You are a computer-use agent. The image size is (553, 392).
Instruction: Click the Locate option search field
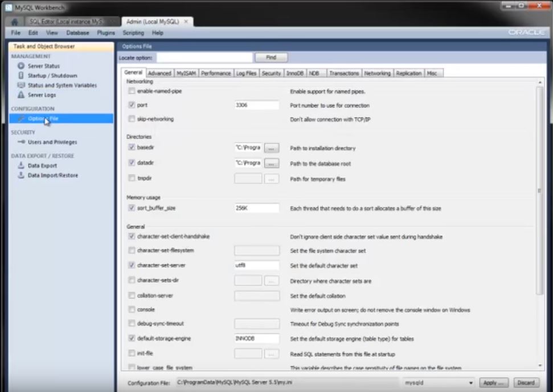[x=204, y=57]
